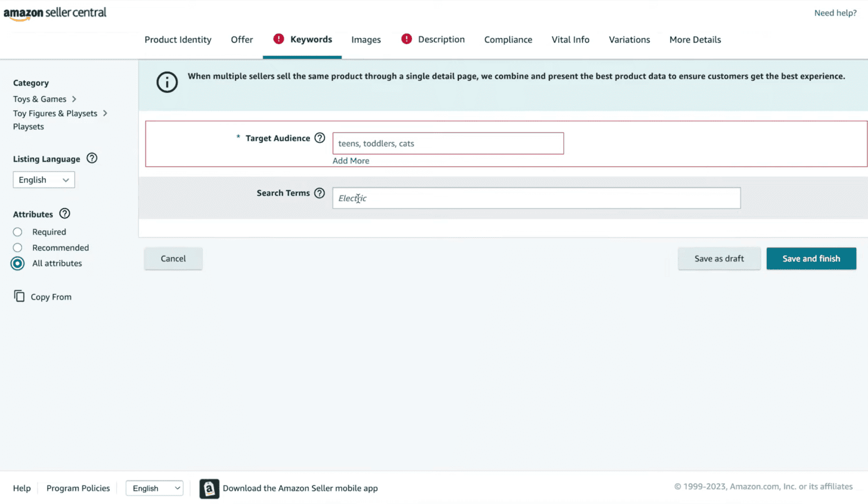Click the Add More link
868x504 pixels.
pos(351,161)
